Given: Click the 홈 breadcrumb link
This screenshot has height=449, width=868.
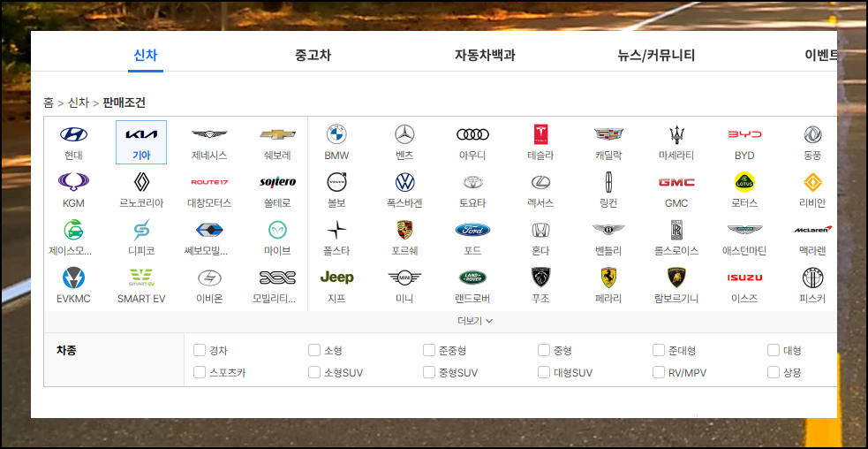Looking at the screenshot, I should pos(49,103).
